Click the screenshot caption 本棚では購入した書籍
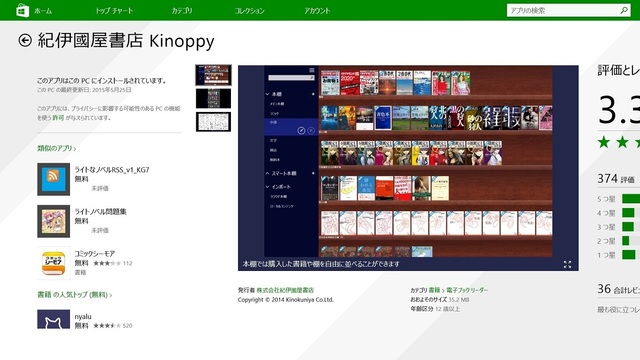640x360 pixels. coord(321,264)
